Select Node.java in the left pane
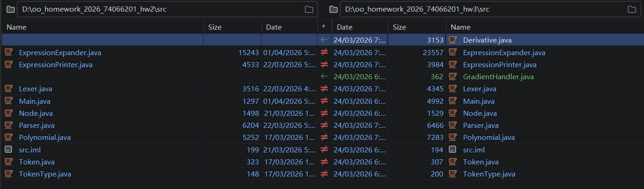Image resolution: width=644 pixels, height=189 pixels. [36, 113]
